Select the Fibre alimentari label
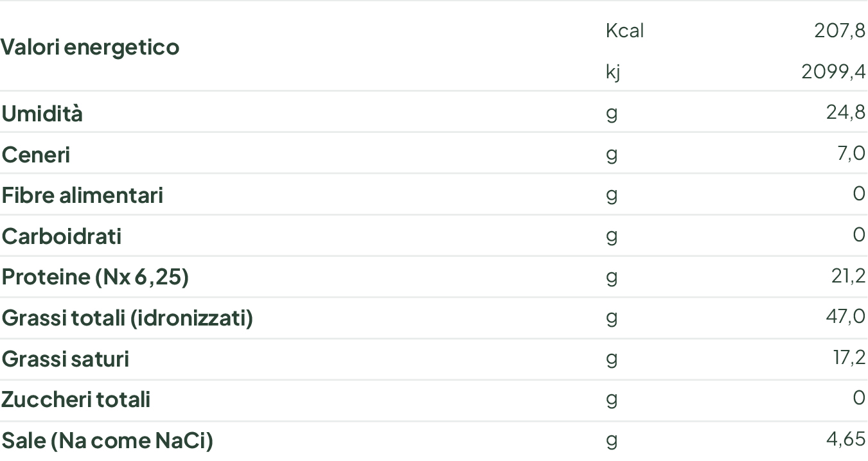 click(82, 195)
